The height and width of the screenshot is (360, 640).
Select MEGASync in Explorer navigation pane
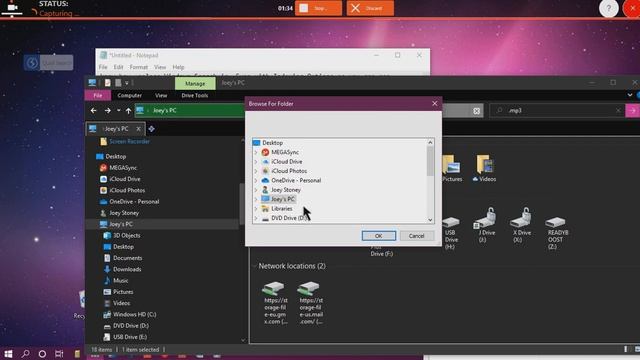[123, 168]
